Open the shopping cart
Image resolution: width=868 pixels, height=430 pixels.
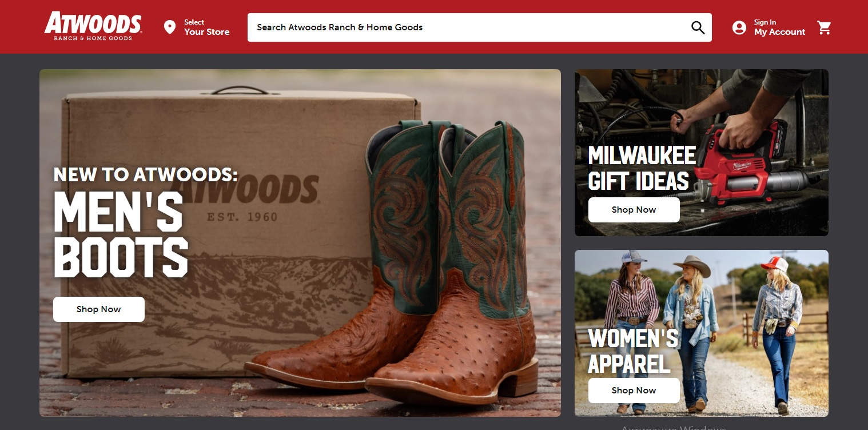824,27
